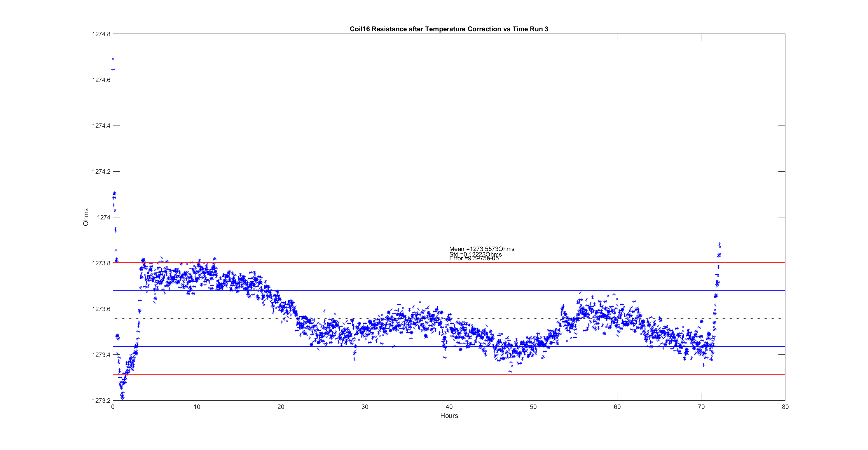Click the 1273.6 y-axis tick label
Screen dimensions: 868x450
click(101, 309)
